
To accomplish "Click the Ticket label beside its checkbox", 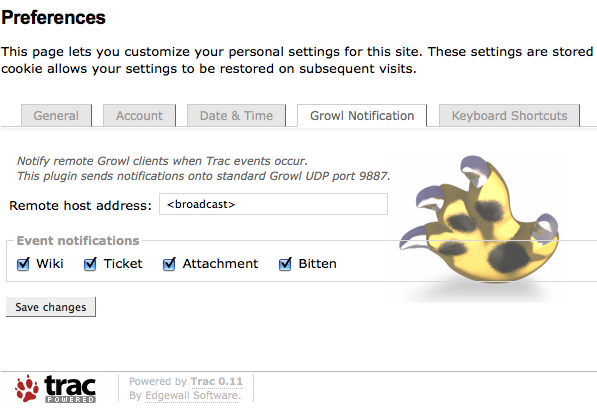I will [123, 263].
